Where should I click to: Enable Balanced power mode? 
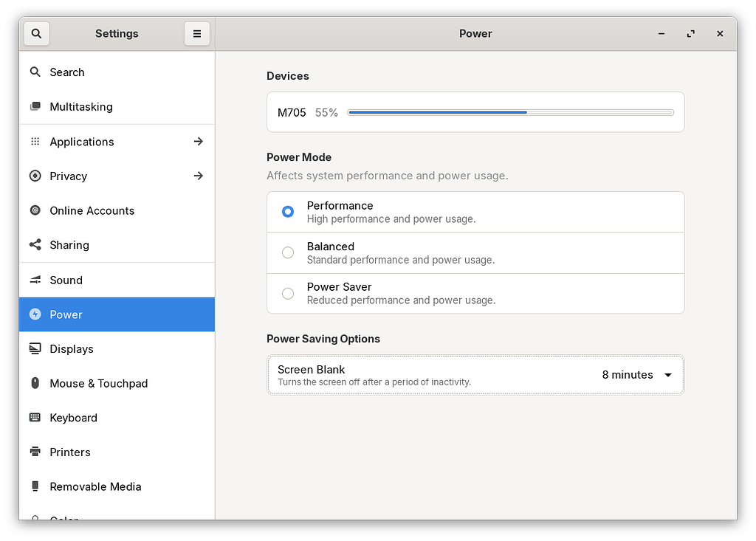click(x=287, y=252)
